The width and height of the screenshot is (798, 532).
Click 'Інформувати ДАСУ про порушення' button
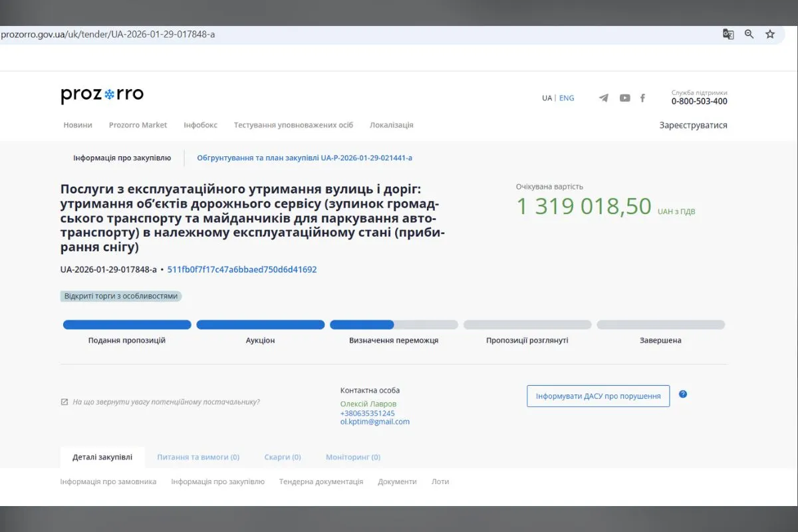pos(597,396)
